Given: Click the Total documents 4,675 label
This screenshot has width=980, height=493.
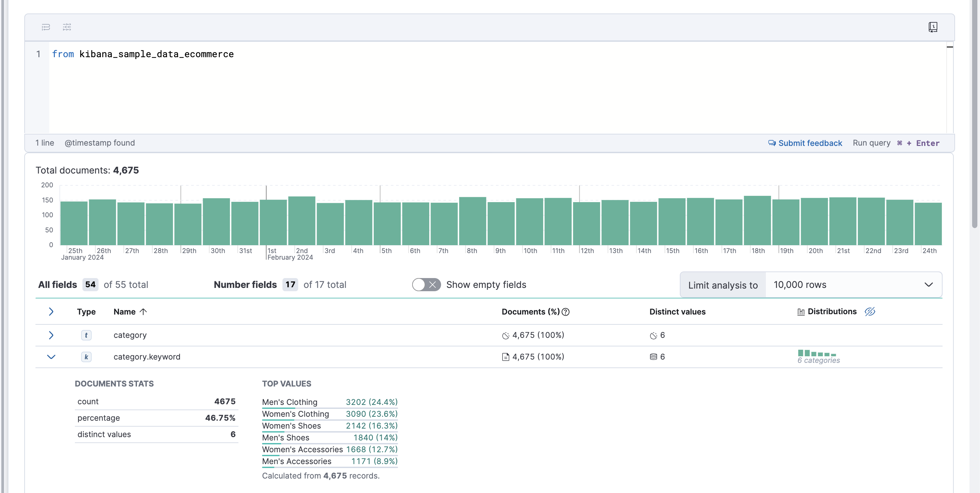Looking at the screenshot, I should point(87,170).
